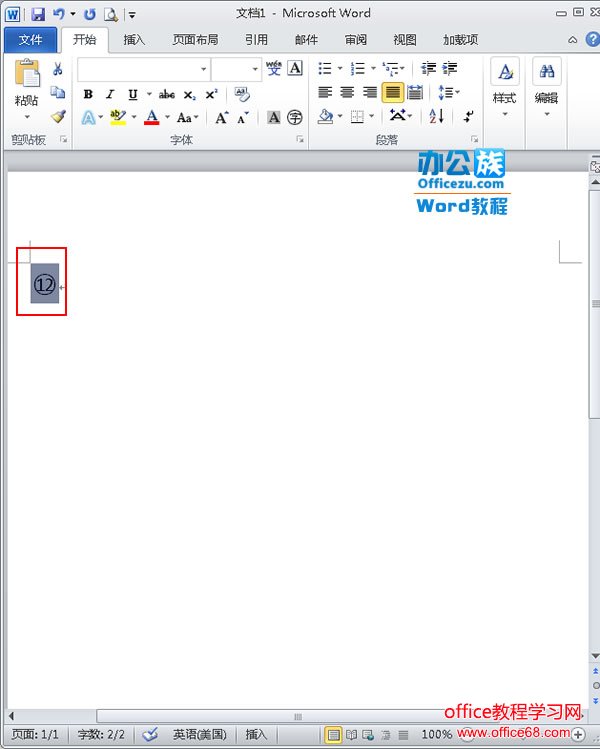Toggle Character Shading (gray A)
Image resolution: width=600 pixels, height=749 pixels.
point(274,117)
